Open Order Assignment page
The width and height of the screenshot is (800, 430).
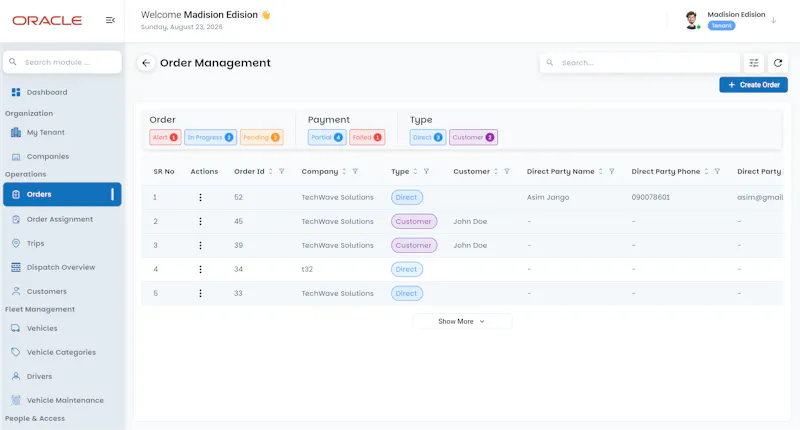point(60,219)
